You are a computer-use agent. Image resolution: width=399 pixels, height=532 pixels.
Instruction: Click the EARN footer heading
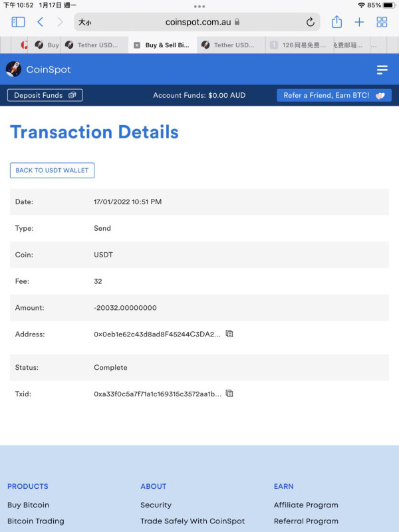[284, 486]
